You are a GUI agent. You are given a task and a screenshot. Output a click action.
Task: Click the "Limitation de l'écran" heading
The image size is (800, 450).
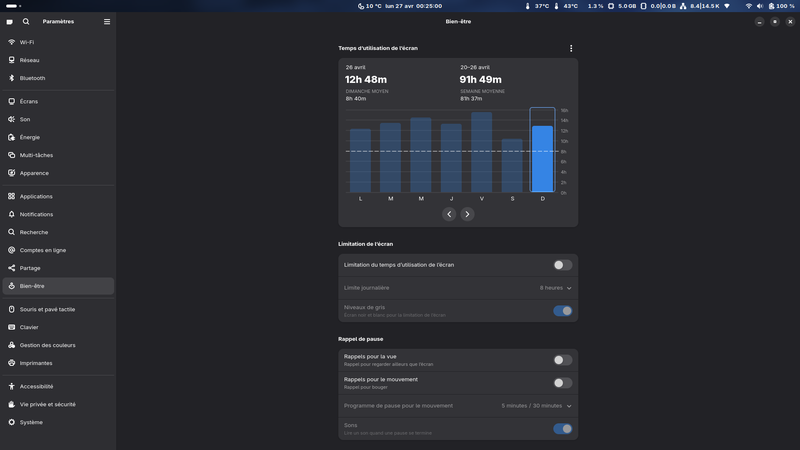365,244
